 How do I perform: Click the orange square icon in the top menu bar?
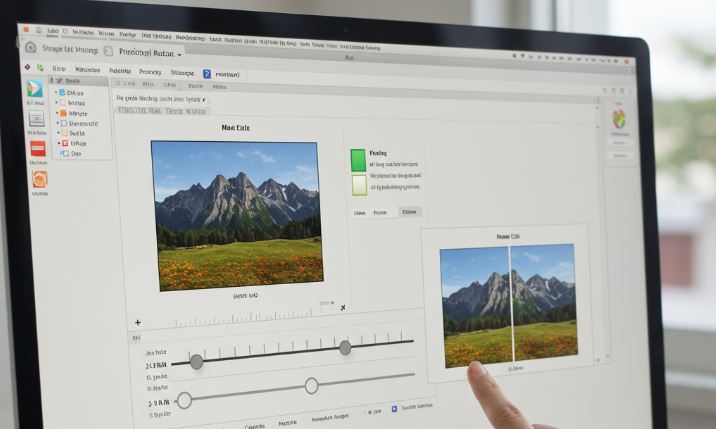(26, 29)
